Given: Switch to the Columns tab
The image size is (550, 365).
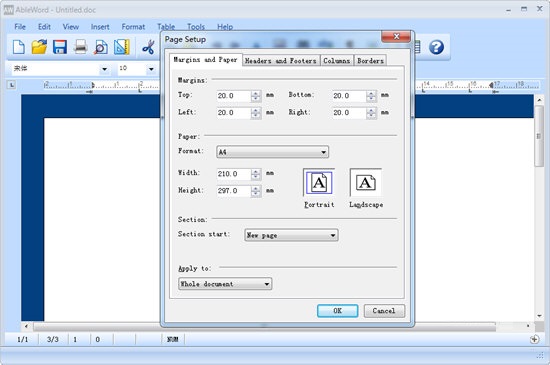Looking at the screenshot, I should tap(337, 61).
